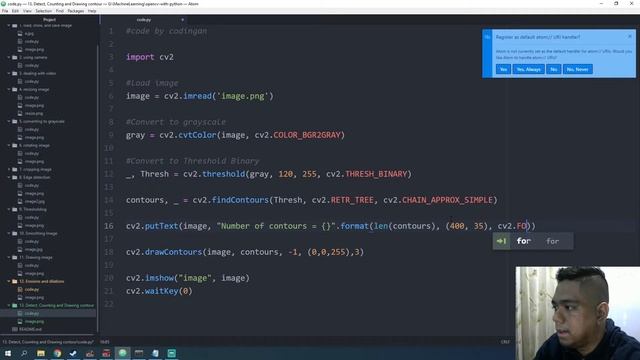Open resize.png under '4. resizing image'
Image resolution: width=640 pixels, height=360 pixels.
pos(34,113)
